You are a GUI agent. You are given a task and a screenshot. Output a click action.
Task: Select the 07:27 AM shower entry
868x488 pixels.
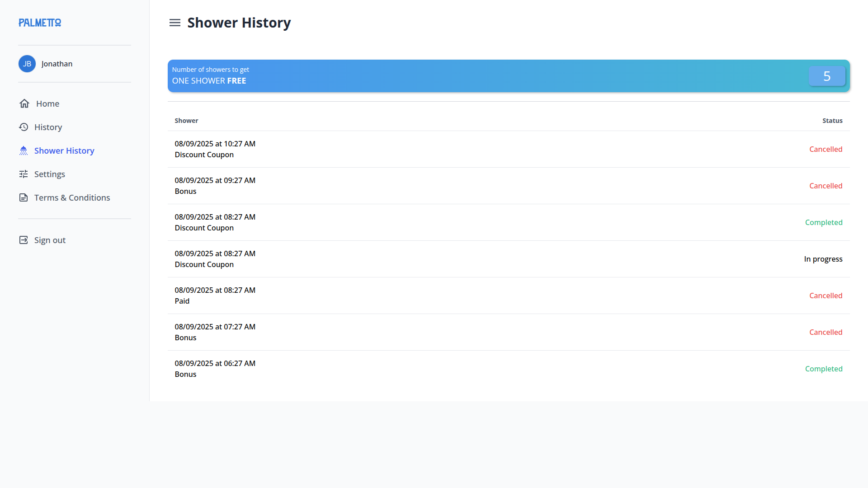click(x=509, y=332)
